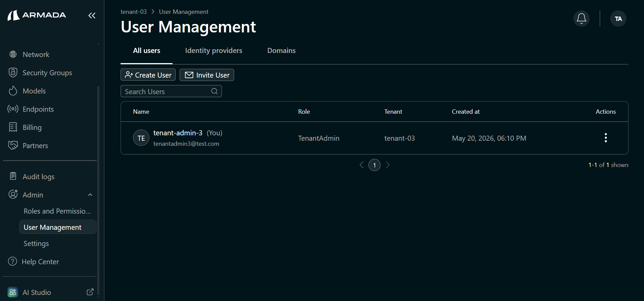Viewport: 644px width, 301px height.
Task: Open Help Center
Action: pos(40,262)
